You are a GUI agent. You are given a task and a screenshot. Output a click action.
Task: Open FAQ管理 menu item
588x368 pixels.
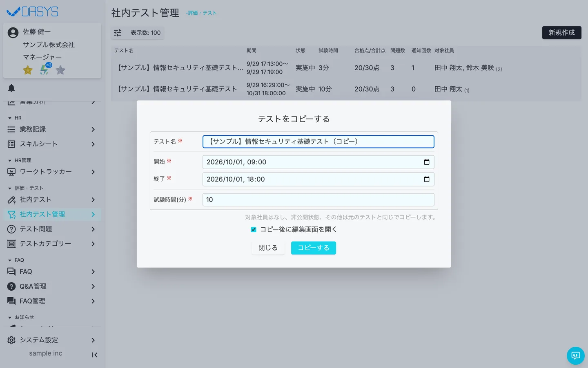pos(52,301)
